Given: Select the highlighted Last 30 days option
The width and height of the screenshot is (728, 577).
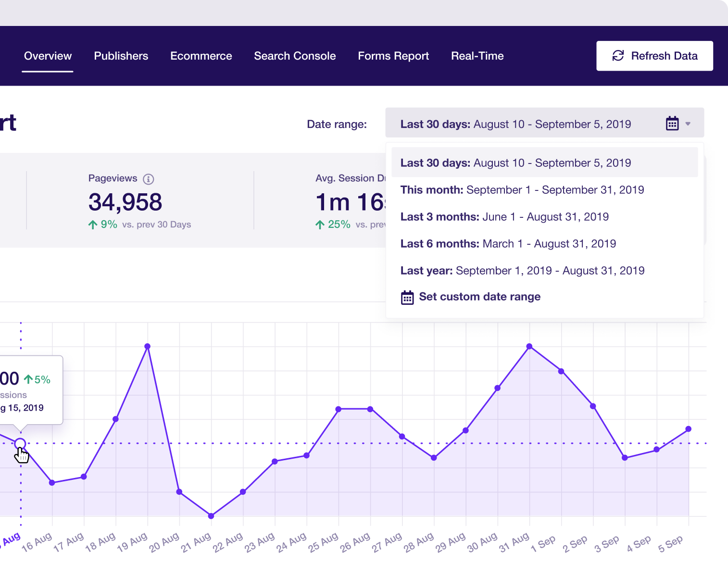Looking at the screenshot, I should click(515, 163).
